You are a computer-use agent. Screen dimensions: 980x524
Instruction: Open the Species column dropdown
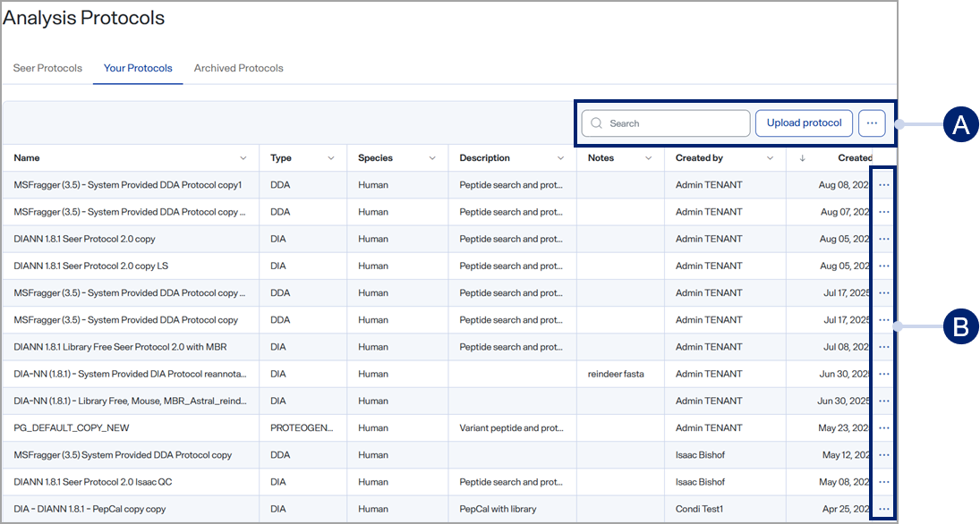[x=432, y=158]
